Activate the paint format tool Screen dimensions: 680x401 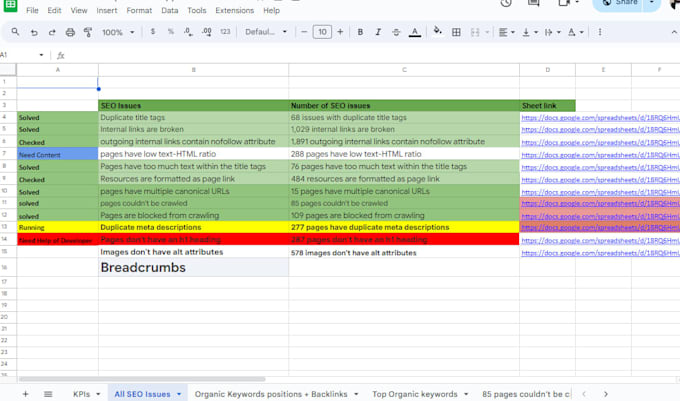[x=88, y=32]
